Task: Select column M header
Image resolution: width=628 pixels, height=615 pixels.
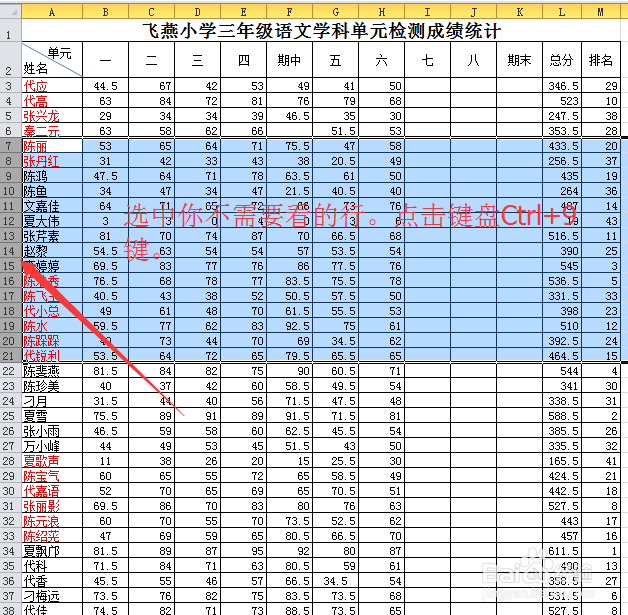Action: (x=600, y=12)
